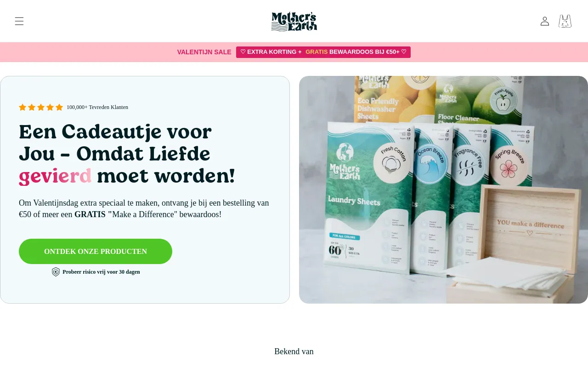Click the extra korting gratis bewaardoos banner

point(323,52)
